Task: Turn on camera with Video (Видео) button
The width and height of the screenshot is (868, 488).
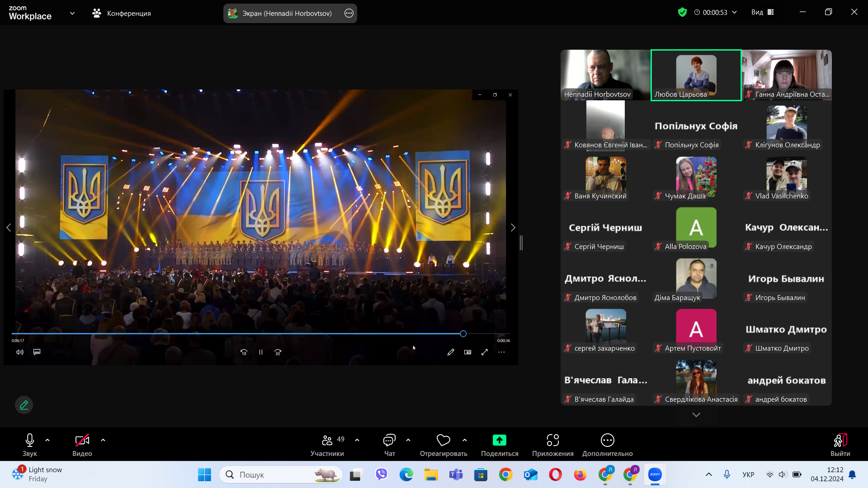Action: pos(82,440)
